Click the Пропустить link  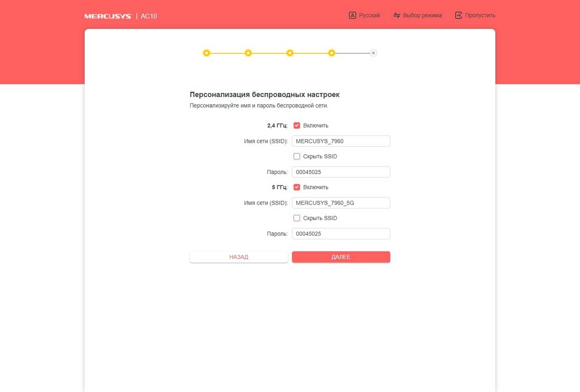[480, 15]
